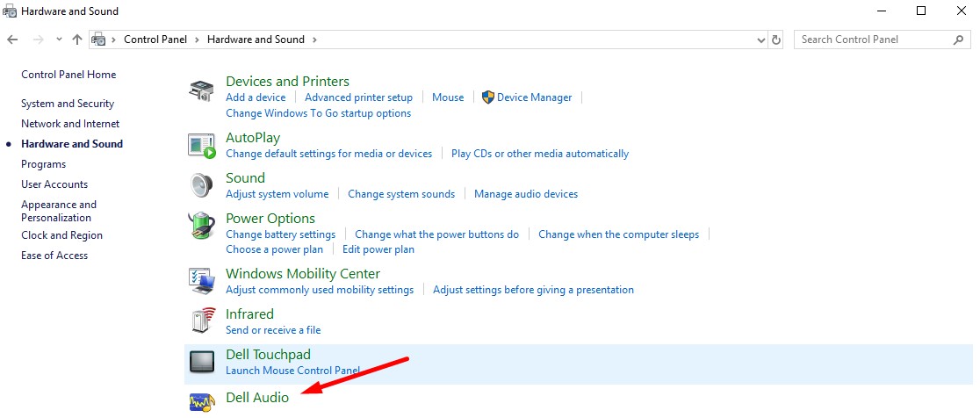
Task: Open Devices and Printers heading
Action: [287, 81]
